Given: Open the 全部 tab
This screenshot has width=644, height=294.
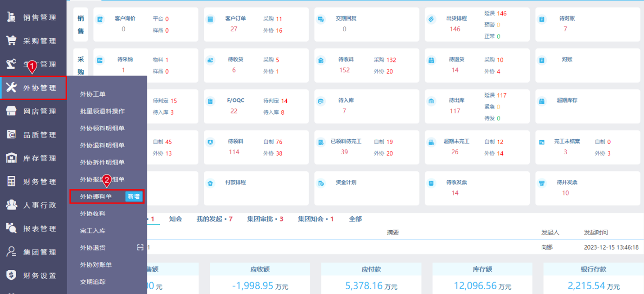Looking at the screenshot, I should pyautogui.click(x=356, y=219).
